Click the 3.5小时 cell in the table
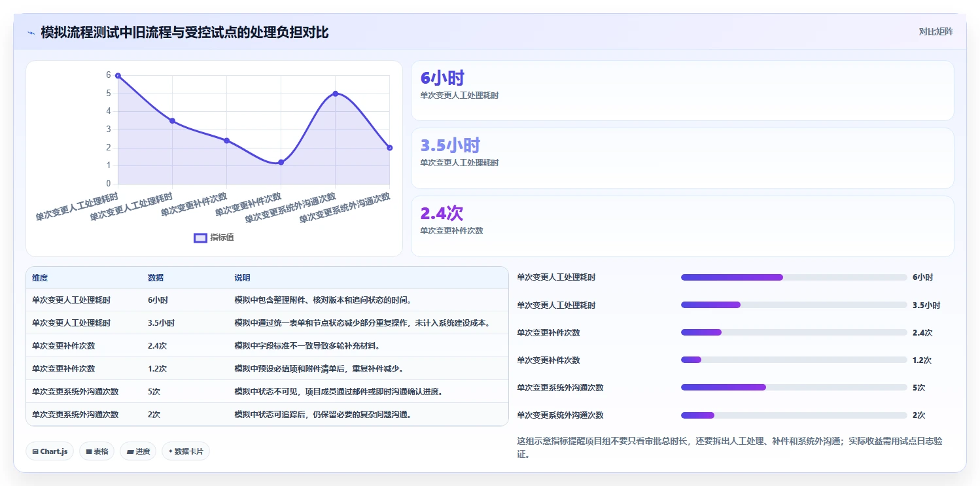Viewport: 980px width, 486px height. pos(161,323)
